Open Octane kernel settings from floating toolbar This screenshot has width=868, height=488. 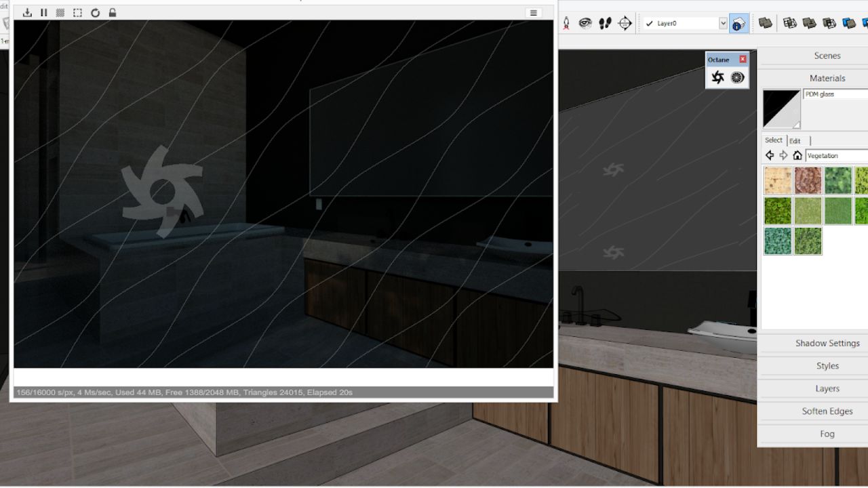(x=738, y=77)
